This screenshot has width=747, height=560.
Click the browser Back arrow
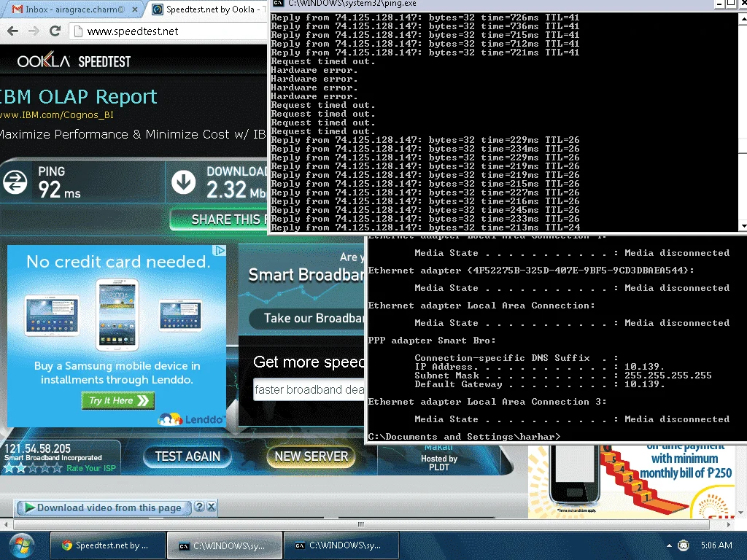click(x=13, y=31)
